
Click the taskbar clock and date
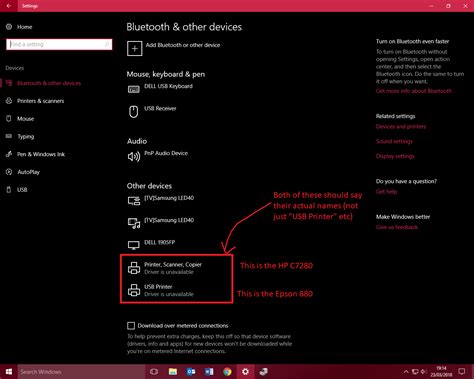[441, 371]
